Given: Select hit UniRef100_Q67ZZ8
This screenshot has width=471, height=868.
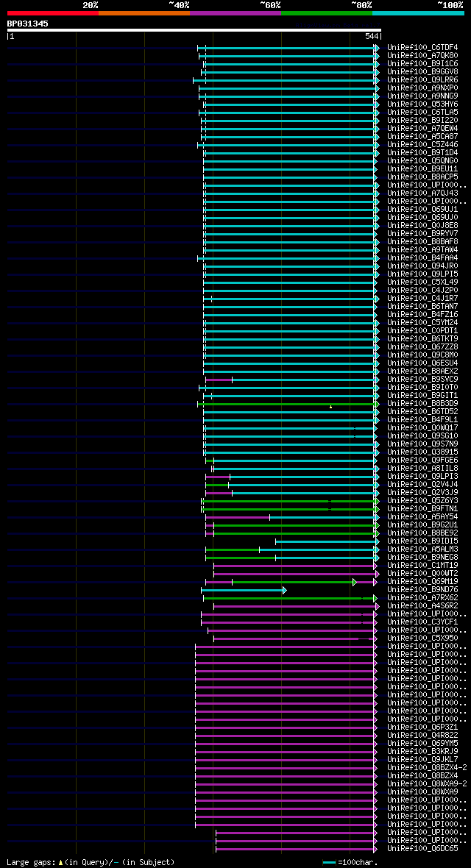Looking at the screenshot, I should 422,347.
